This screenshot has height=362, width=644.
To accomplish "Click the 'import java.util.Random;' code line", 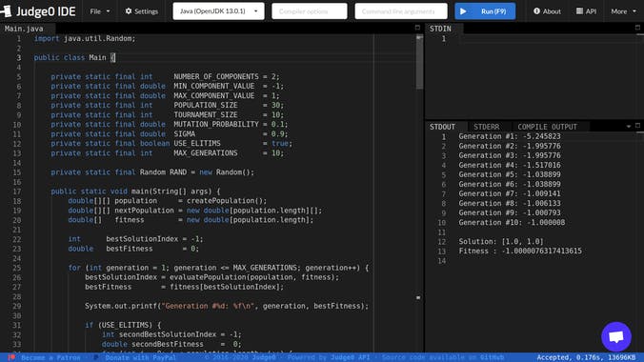I will tap(85, 39).
